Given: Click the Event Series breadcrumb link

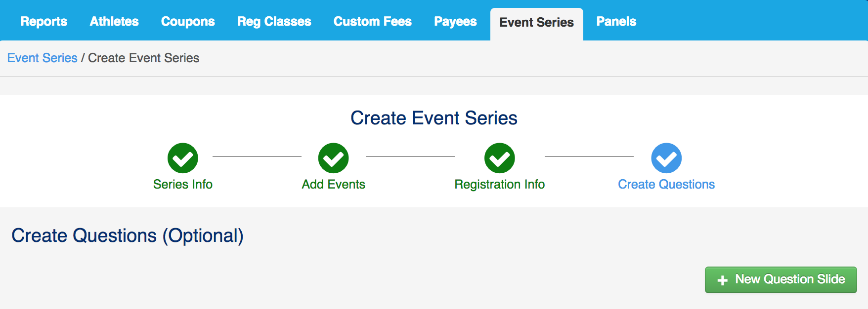Looking at the screenshot, I should pyautogui.click(x=43, y=58).
